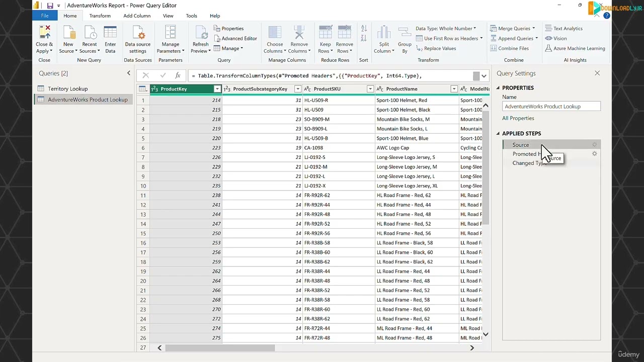
Task: Open Use First Row as Headers dropdown
Action: point(449,38)
